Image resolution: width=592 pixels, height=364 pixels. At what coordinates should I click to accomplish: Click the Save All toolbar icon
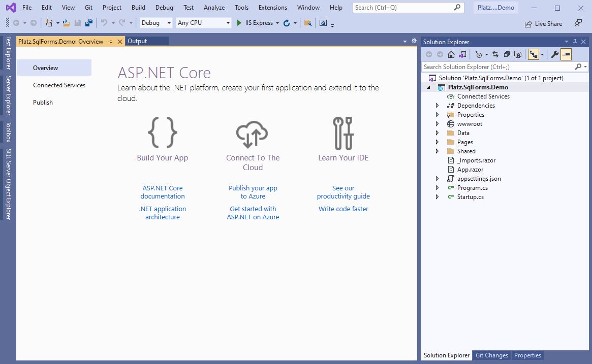(x=89, y=23)
